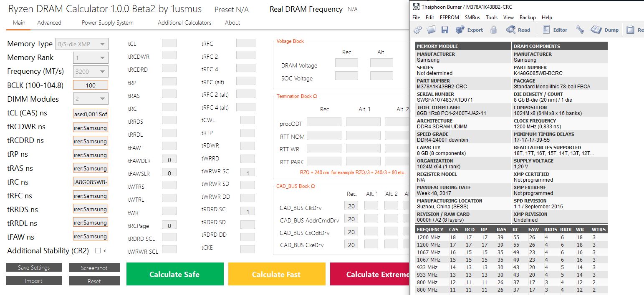Click the Read toolbar button in Thaiphoon Burner
The height and width of the screenshot is (295, 644).
(518, 30)
